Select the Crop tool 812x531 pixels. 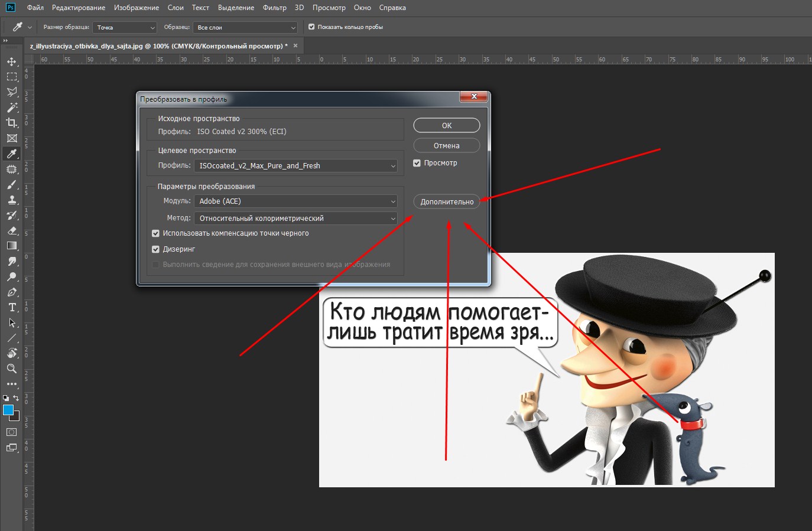(x=12, y=123)
